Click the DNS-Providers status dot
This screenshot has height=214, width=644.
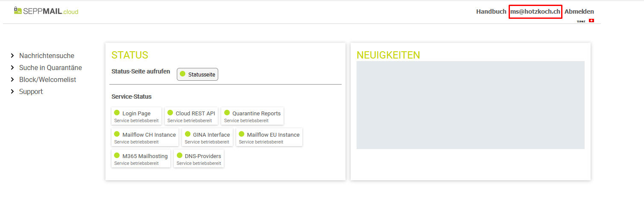[x=179, y=155]
